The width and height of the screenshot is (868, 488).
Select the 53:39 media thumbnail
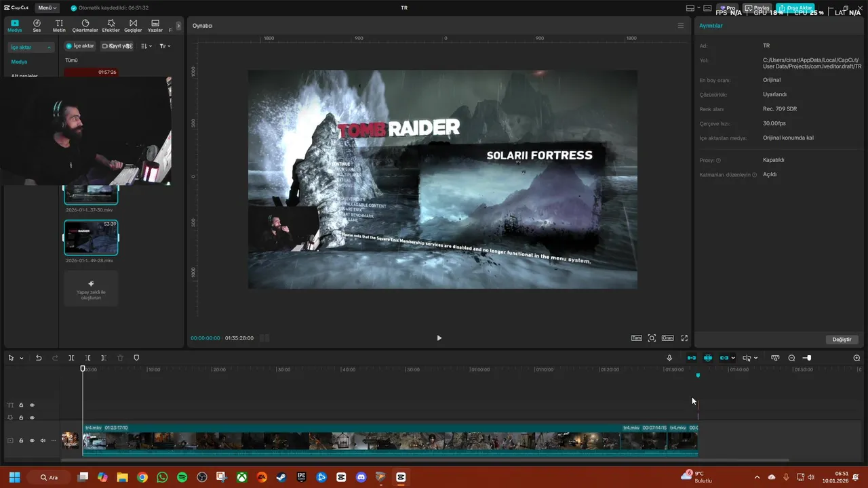[91, 237]
